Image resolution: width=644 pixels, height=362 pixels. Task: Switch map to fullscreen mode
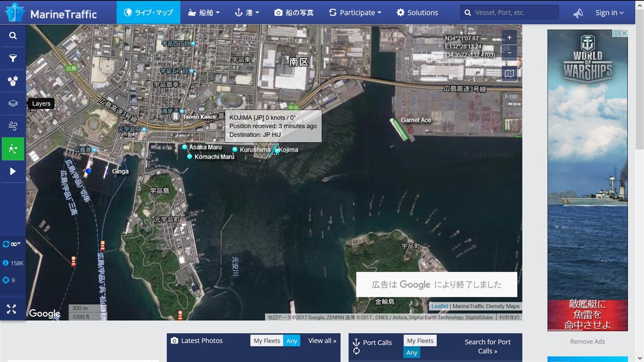11,309
